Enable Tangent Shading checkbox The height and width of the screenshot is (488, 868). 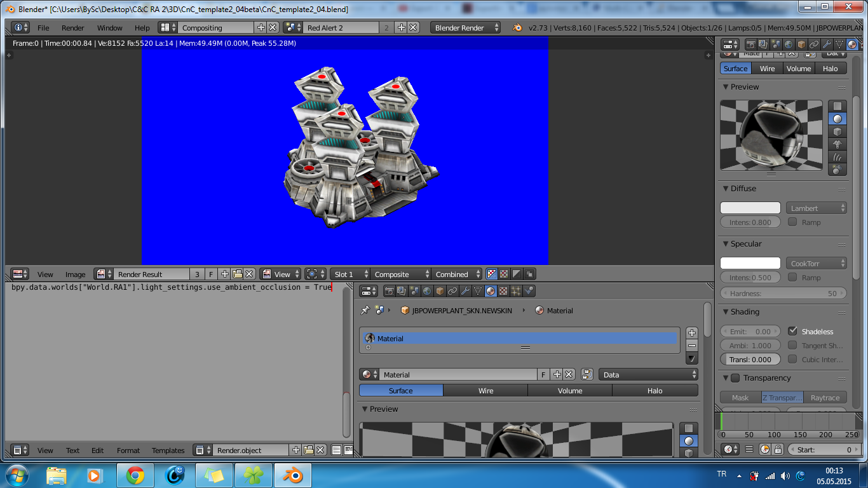793,345
